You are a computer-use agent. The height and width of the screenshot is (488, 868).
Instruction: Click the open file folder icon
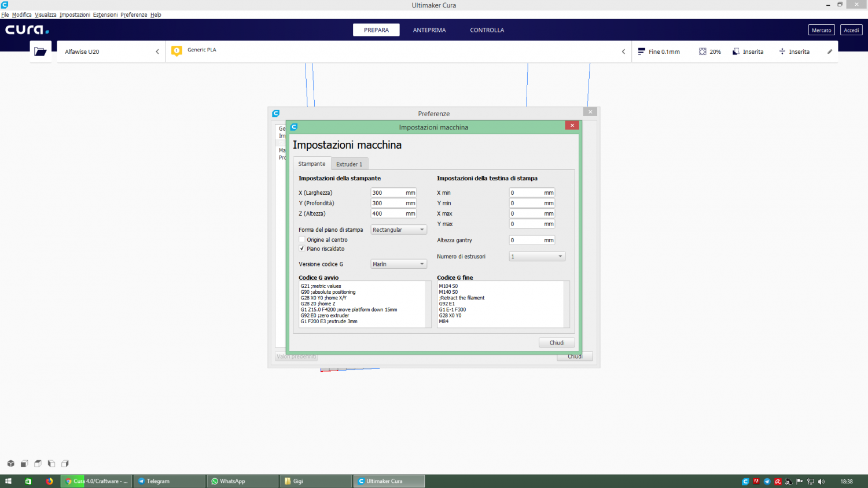point(41,51)
